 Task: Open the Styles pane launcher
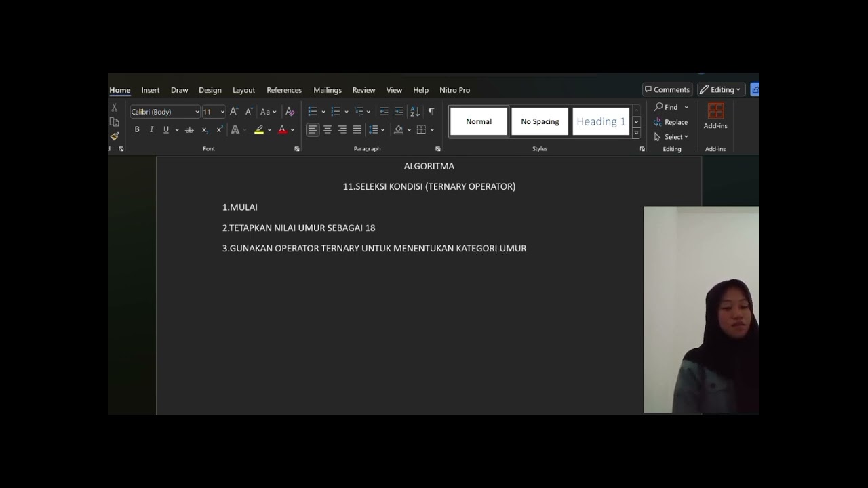[642, 149]
